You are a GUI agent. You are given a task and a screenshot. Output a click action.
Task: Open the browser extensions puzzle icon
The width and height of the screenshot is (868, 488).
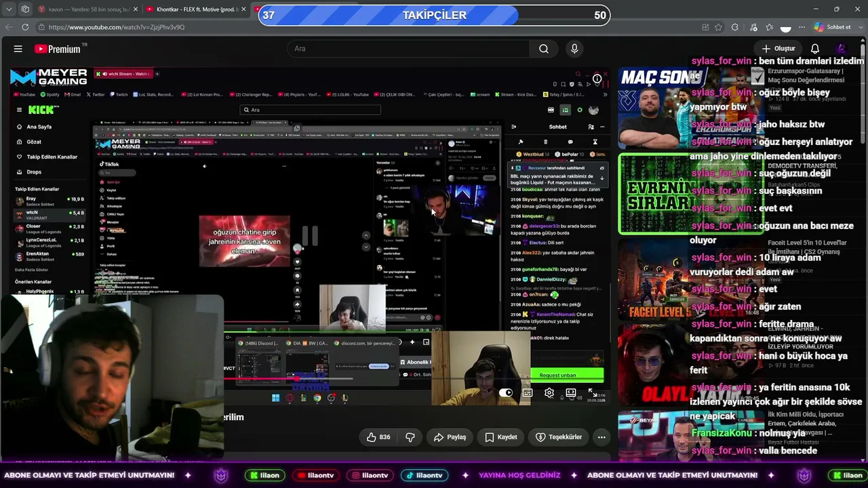point(735,27)
